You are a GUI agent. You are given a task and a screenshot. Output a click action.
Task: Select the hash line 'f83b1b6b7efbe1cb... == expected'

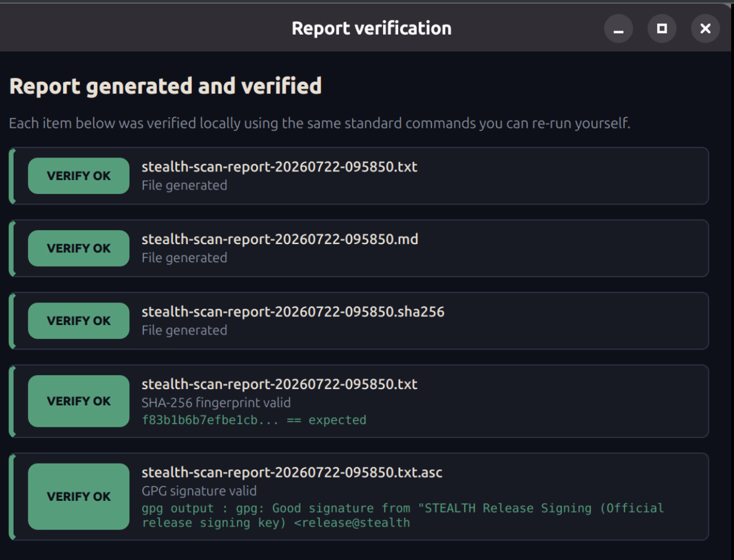coord(254,420)
